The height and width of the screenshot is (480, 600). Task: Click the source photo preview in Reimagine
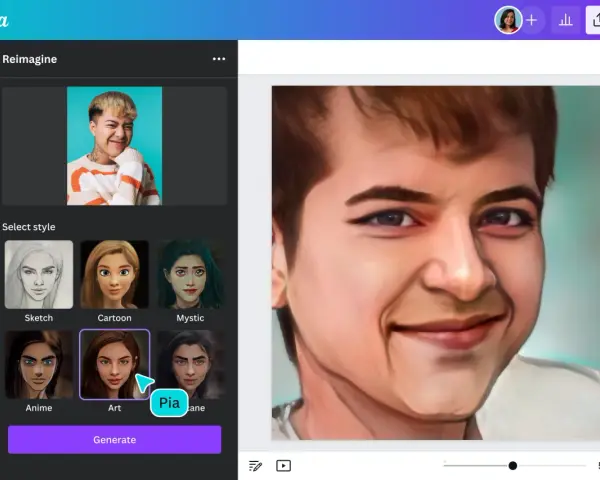point(114,146)
